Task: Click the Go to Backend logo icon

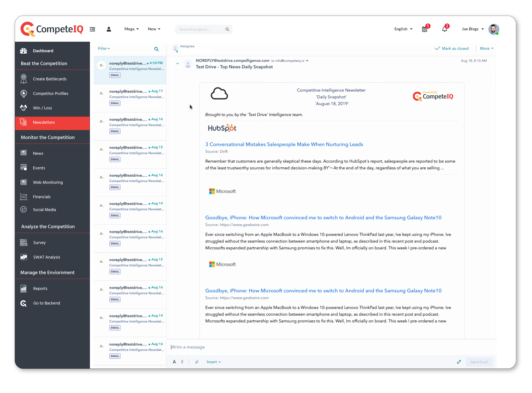Action: [x=23, y=303]
